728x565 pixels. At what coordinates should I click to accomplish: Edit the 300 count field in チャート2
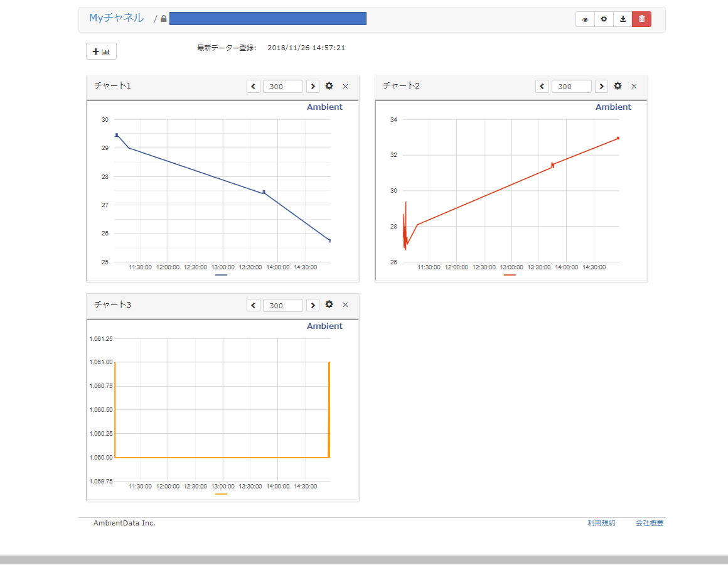[x=572, y=87]
